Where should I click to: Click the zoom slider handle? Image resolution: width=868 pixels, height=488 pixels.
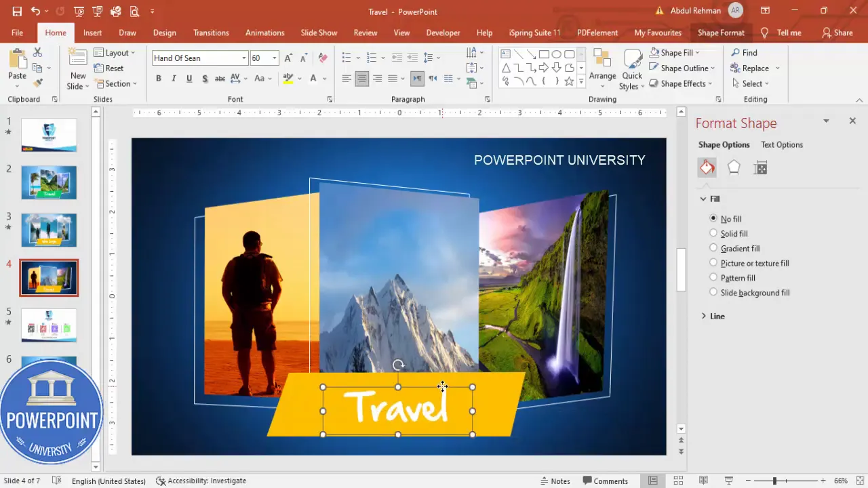click(x=774, y=481)
